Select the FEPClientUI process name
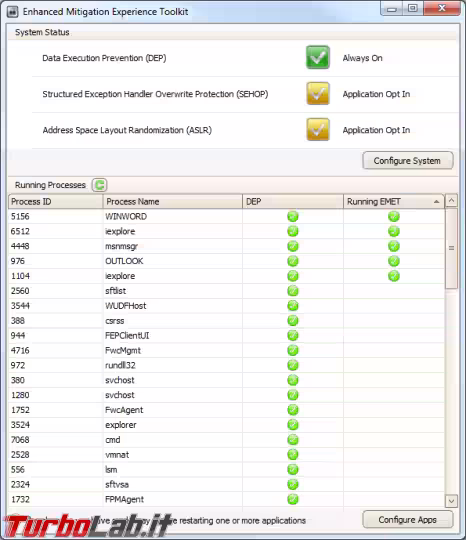The image size is (466, 540). pos(127,335)
